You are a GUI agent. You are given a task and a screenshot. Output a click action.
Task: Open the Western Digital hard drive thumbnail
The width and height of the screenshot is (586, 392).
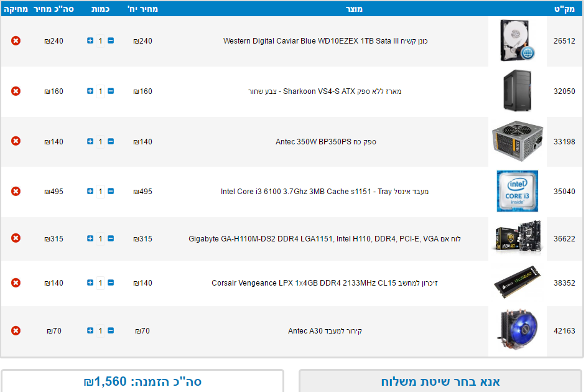(517, 40)
